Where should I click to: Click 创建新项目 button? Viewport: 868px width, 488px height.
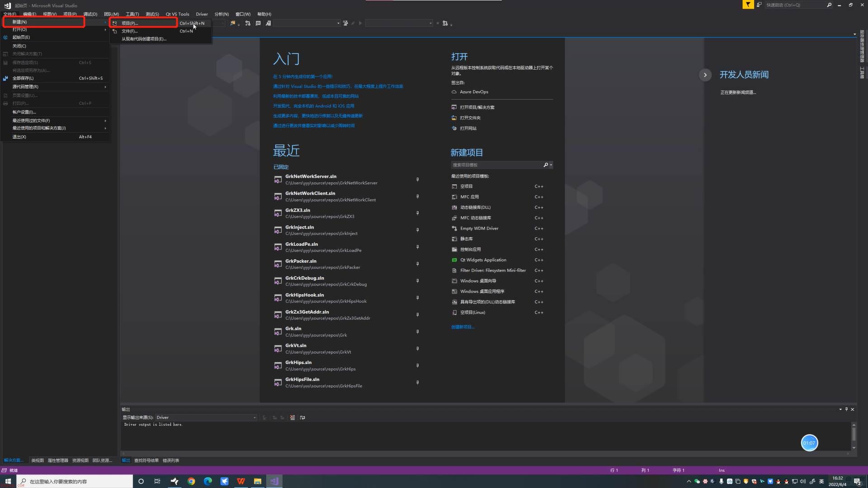463,327
